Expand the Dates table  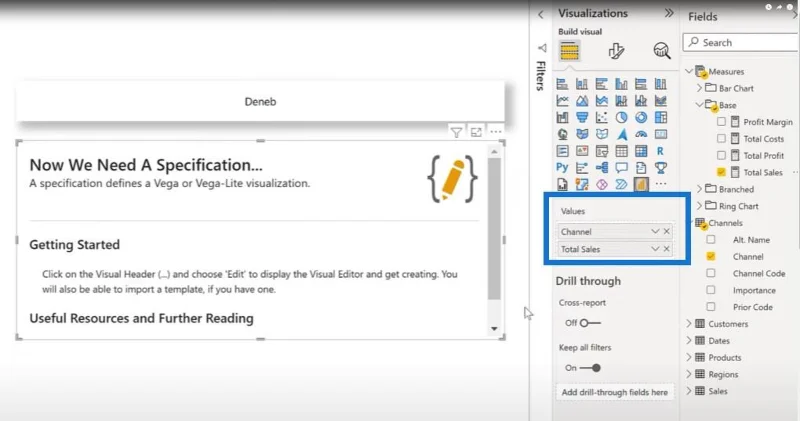689,340
